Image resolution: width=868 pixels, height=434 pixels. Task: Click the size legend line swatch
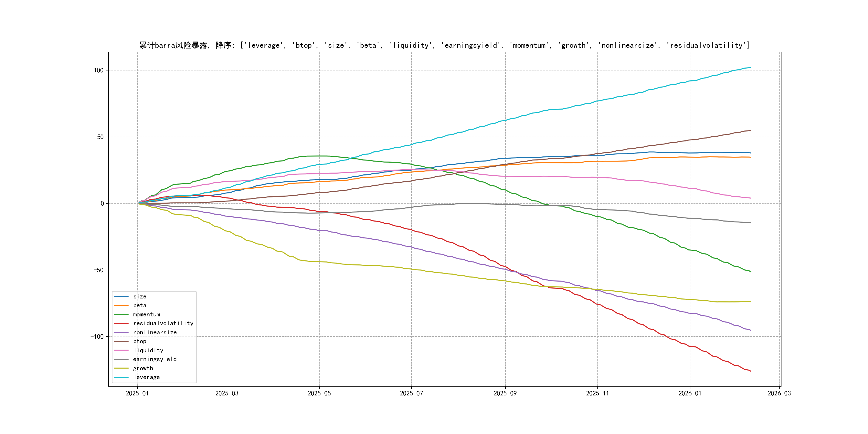pos(121,297)
